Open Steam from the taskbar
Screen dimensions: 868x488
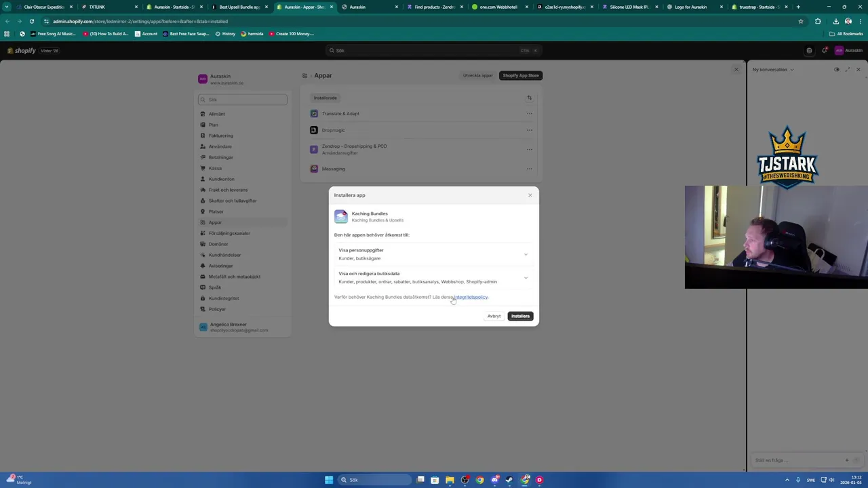[x=509, y=480]
